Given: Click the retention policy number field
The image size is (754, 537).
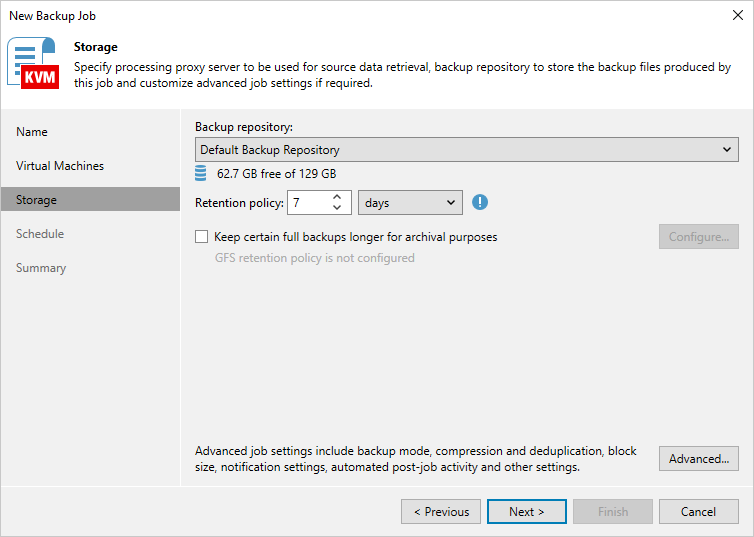Looking at the screenshot, I should point(307,202).
